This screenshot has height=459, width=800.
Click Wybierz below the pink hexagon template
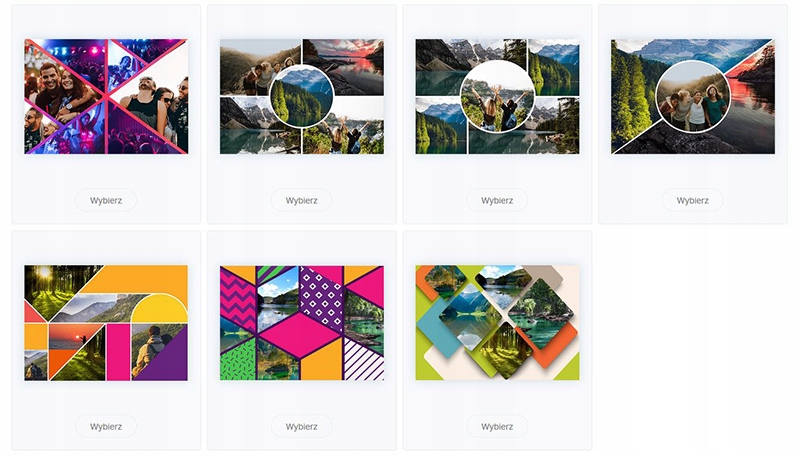[x=302, y=426]
